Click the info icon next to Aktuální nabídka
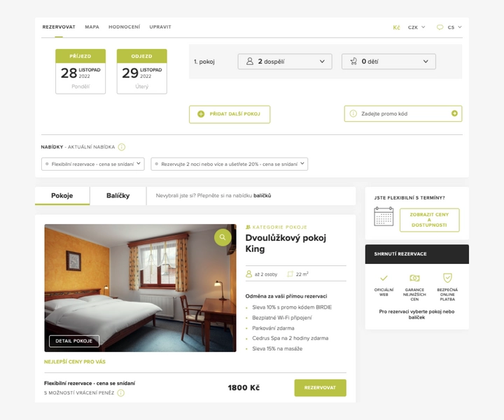The image size is (504, 420). 122,147
